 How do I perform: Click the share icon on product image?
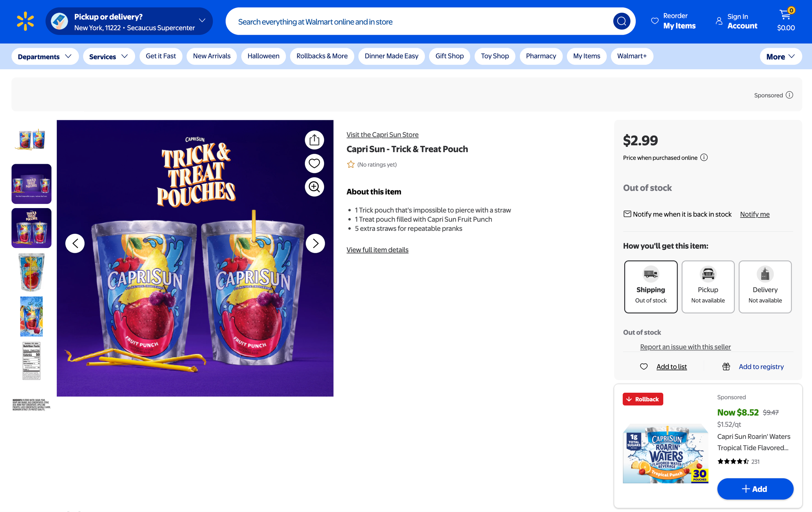pos(314,140)
